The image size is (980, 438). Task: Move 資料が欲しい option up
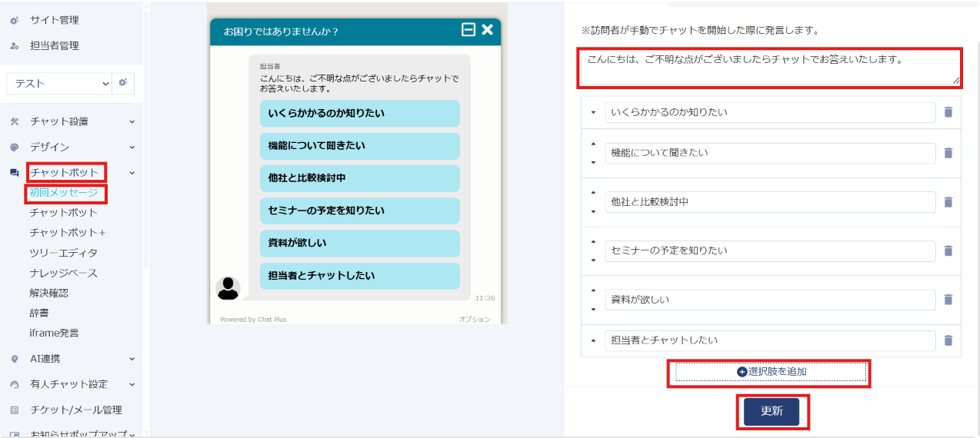(x=593, y=290)
